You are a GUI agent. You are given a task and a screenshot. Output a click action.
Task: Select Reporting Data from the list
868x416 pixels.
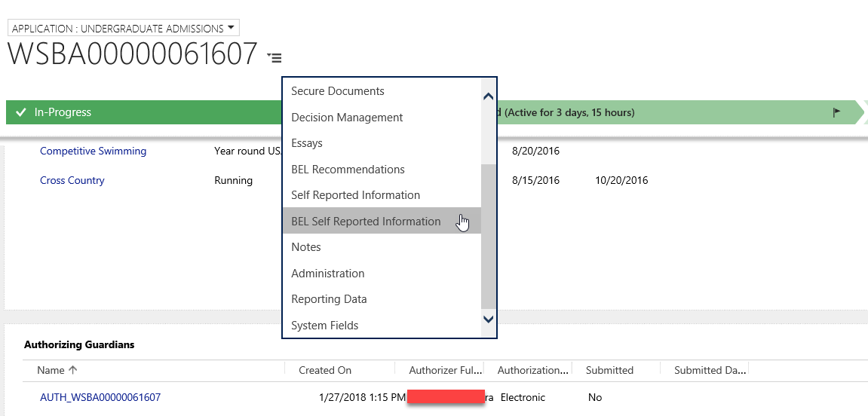(329, 299)
